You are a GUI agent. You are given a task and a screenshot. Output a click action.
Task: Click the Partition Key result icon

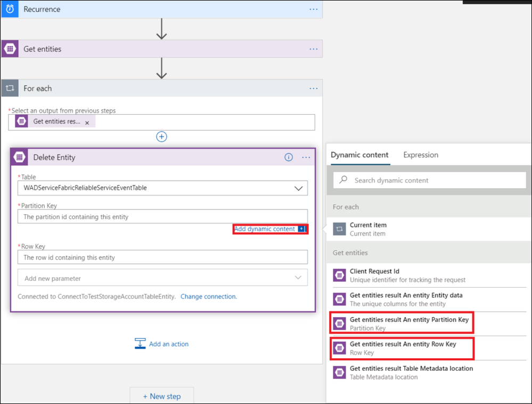(x=339, y=324)
